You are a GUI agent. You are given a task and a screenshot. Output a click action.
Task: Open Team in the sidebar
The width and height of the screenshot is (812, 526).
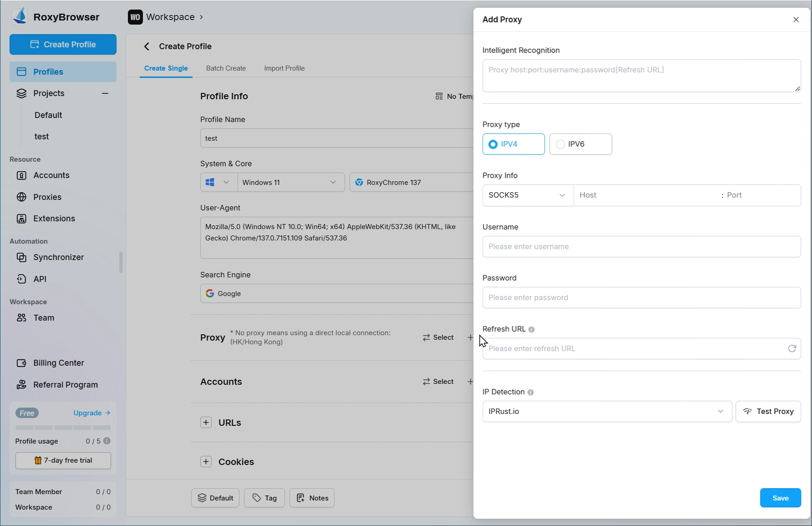point(63,318)
